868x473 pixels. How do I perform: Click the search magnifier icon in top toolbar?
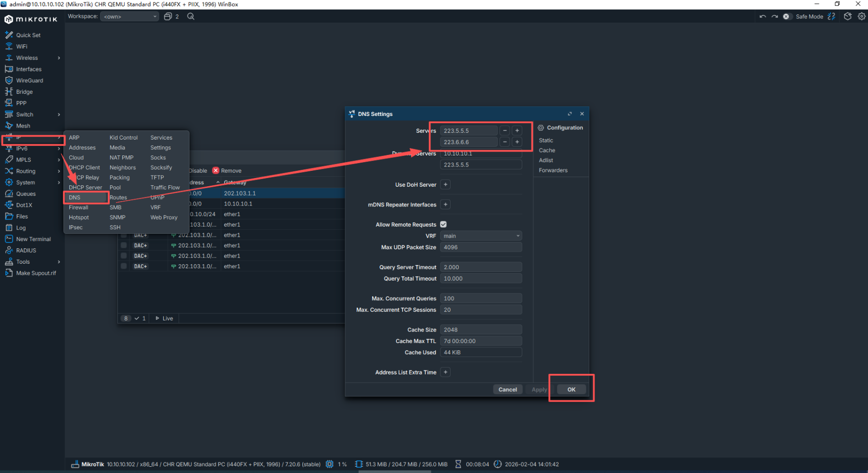click(191, 16)
